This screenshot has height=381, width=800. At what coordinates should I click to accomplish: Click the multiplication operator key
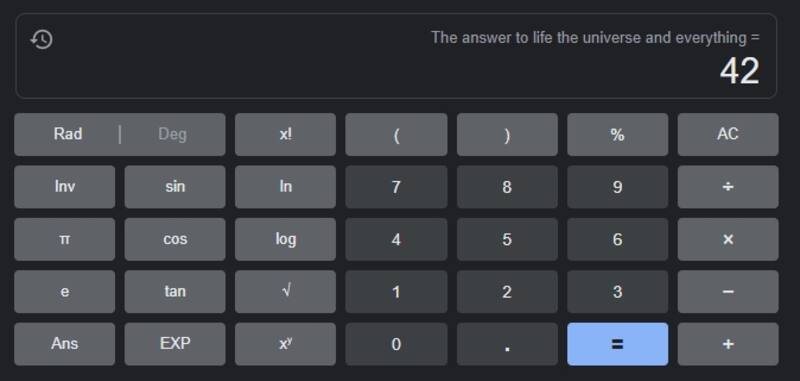pos(728,239)
